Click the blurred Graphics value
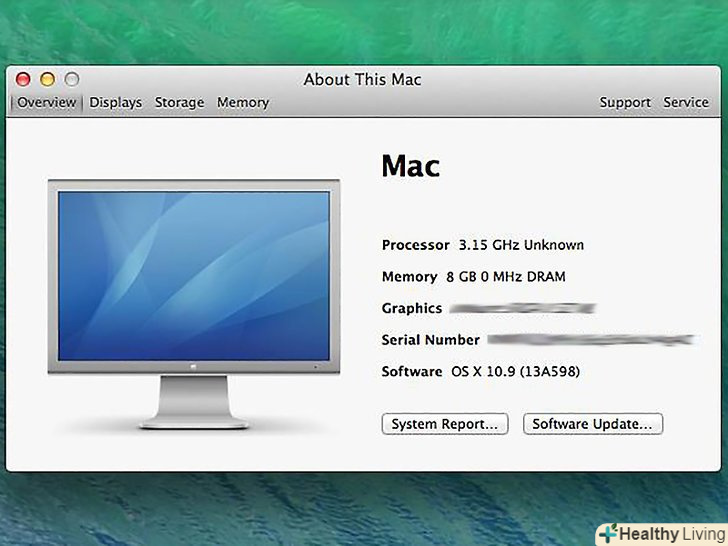Image resolution: width=728 pixels, height=546 pixels. pyautogui.click(x=522, y=308)
